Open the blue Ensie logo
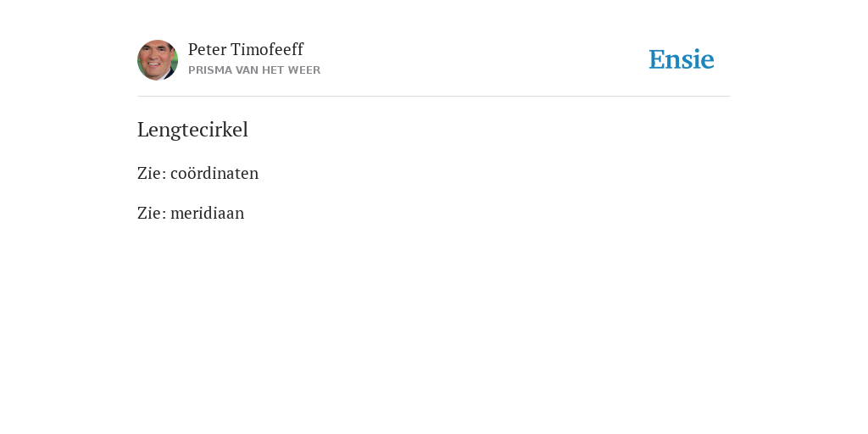This screenshot has width=868, height=434. point(682,59)
